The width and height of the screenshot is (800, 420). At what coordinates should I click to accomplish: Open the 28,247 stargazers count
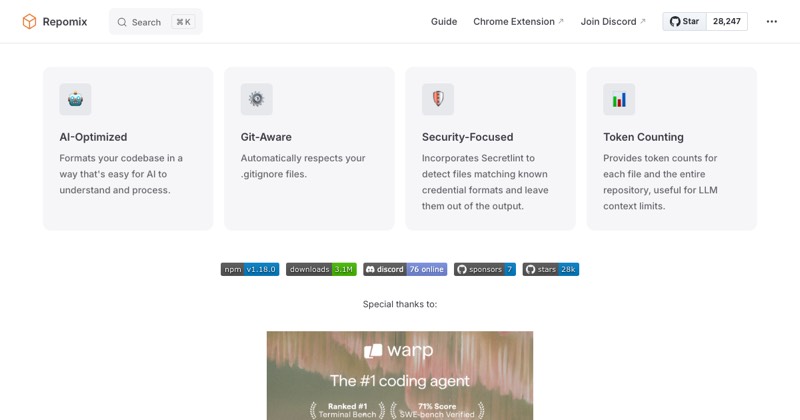pos(727,21)
